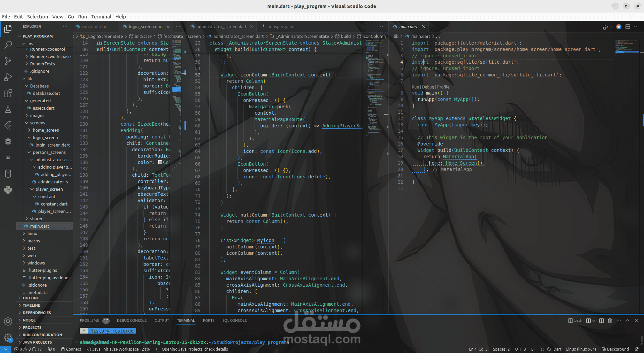Toggle the Background status bar item
This screenshot has height=353, width=644.
coord(615,349)
